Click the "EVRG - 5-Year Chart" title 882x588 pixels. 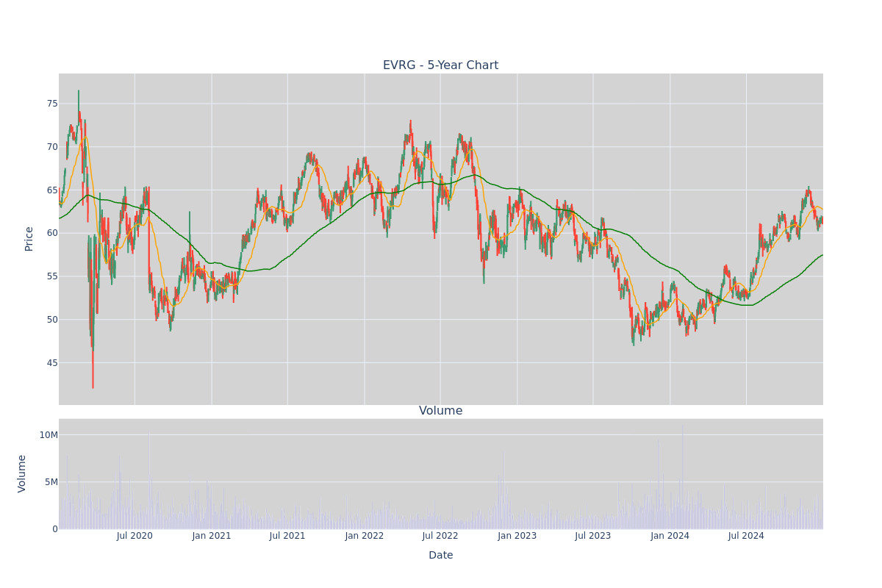pos(440,65)
